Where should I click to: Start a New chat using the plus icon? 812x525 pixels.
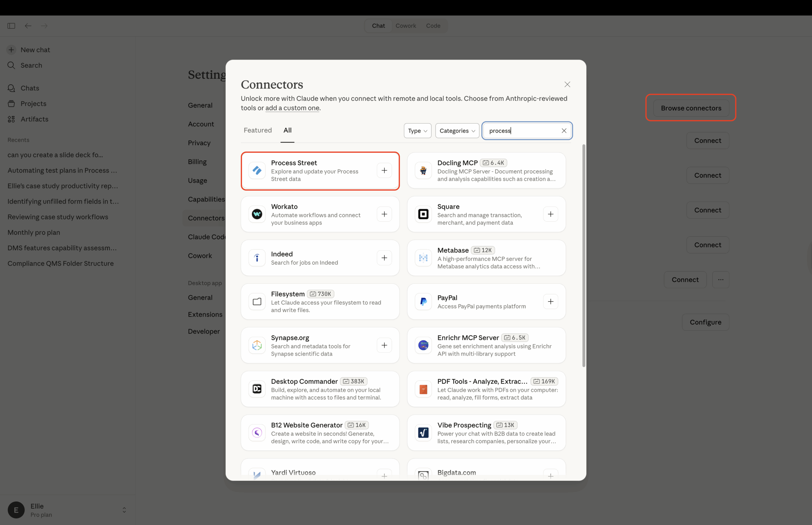(11, 50)
